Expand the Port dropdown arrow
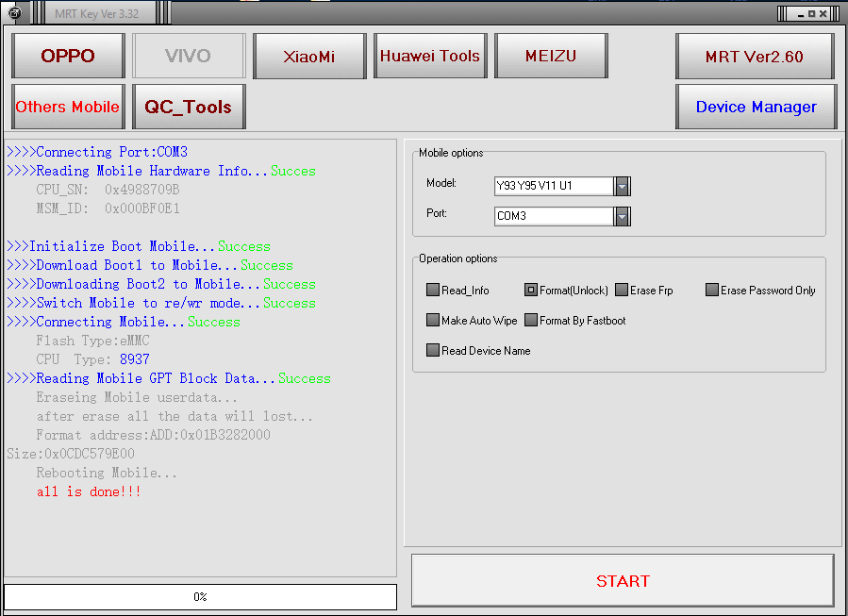Screen dimensions: 848x616 point(622,216)
